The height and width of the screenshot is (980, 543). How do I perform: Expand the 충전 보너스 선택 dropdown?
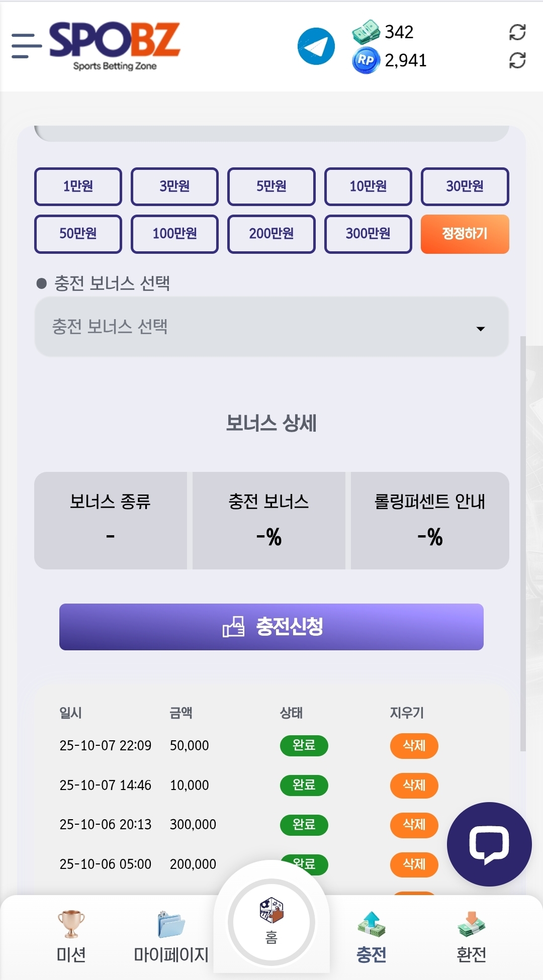click(x=271, y=327)
